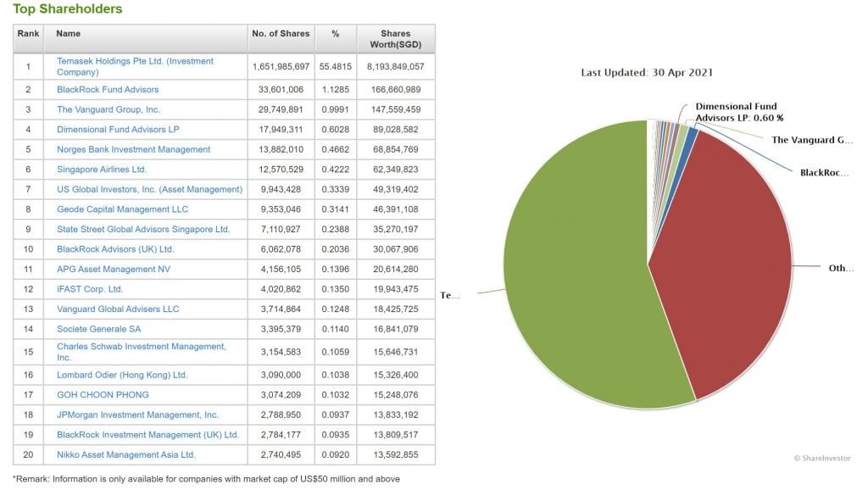Viewport: 868px width, 490px height.
Task: Click the Last Updated 30 Apr 2021 text
Action: [x=647, y=73]
